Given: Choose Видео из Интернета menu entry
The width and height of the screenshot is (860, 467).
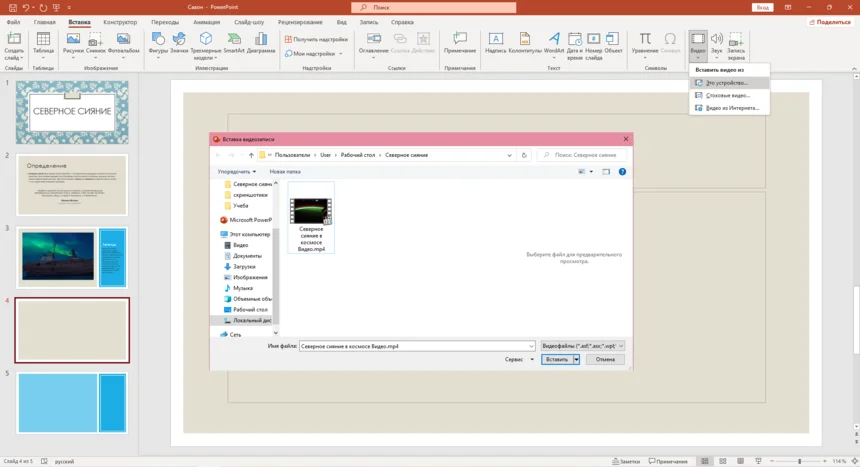Looking at the screenshot, I should [731, 108].
